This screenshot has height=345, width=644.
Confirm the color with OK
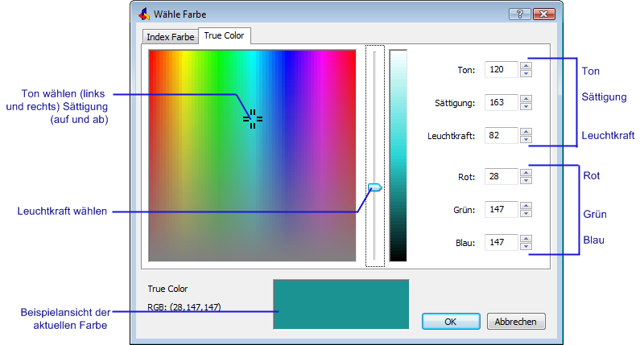tap(451, 322)
